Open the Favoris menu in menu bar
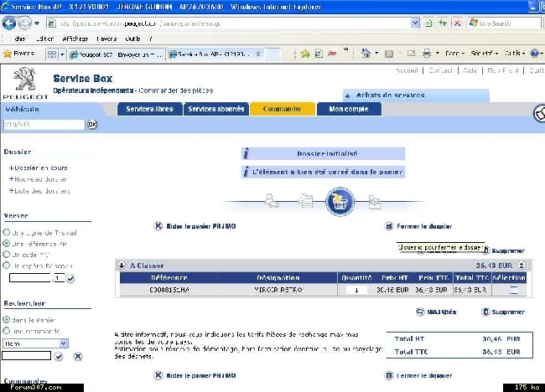 click(x=106, y=39)
